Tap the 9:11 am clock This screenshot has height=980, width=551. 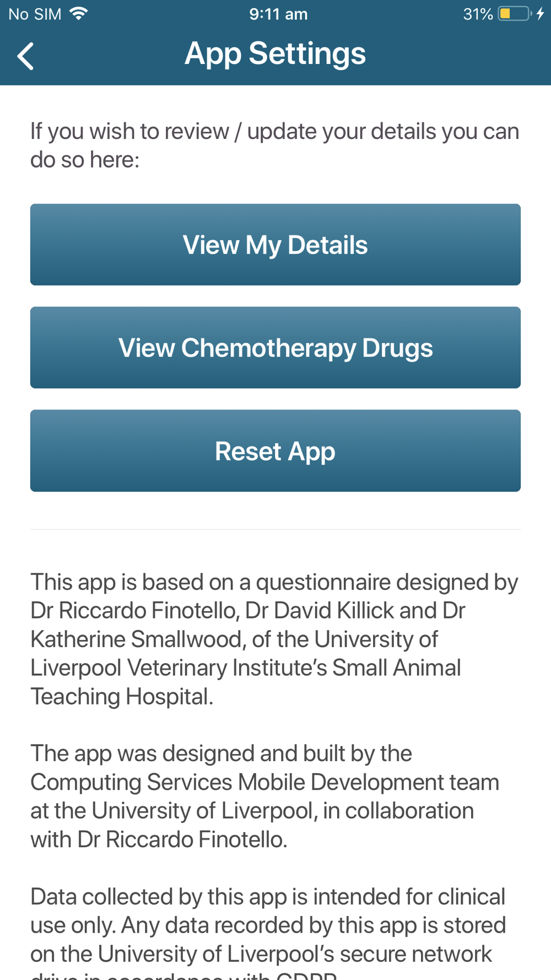click(x=278, y=14)
